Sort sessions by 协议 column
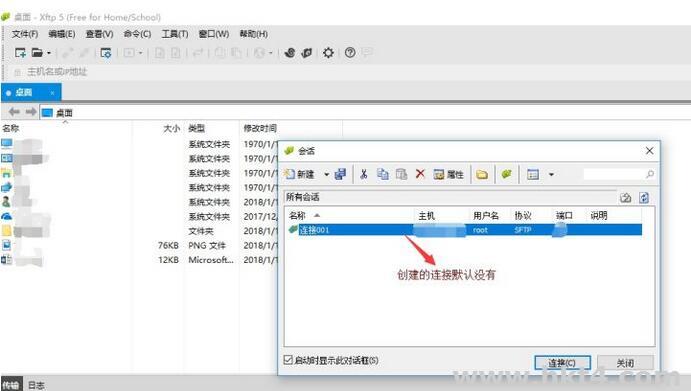Screen dimensions: 691x391 click(x=523, y=216)
